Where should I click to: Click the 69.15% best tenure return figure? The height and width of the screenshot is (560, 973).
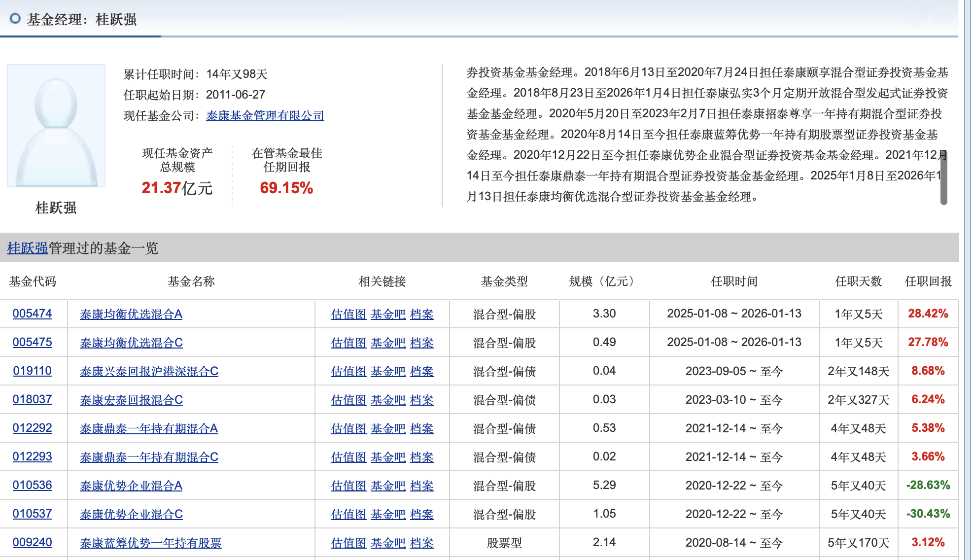pos(287,188)
